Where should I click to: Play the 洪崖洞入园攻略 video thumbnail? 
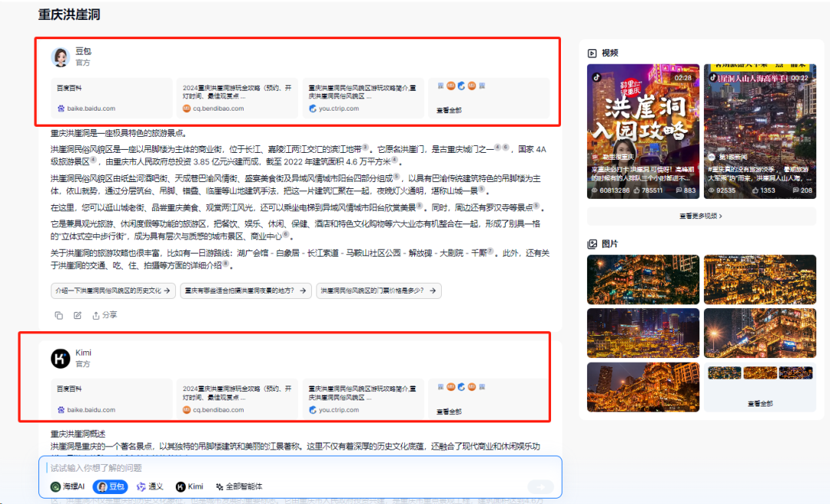pyautogui.click(x=643, y=131)
